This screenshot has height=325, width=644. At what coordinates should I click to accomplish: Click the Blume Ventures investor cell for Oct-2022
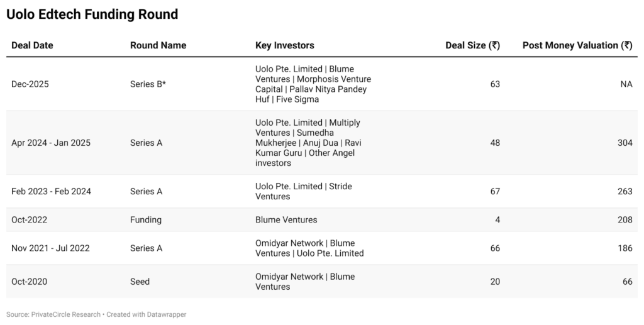pos(286,220)
